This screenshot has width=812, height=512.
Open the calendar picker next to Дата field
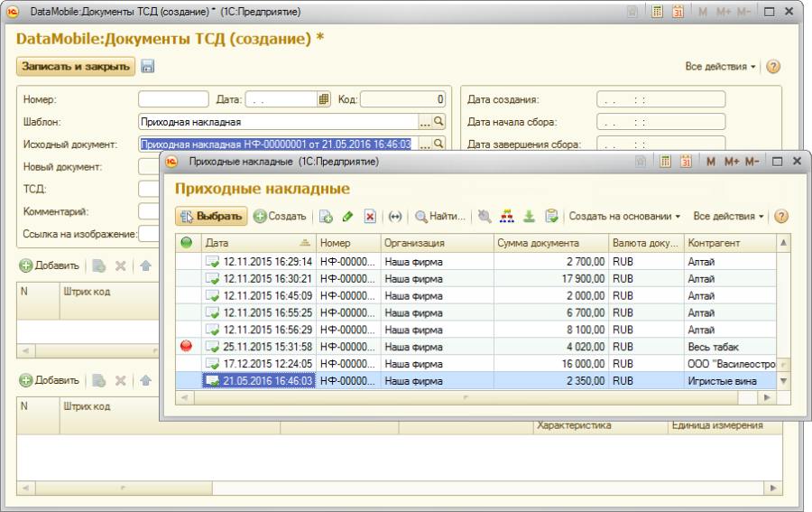pyautogui.click(x=324, y=99)
